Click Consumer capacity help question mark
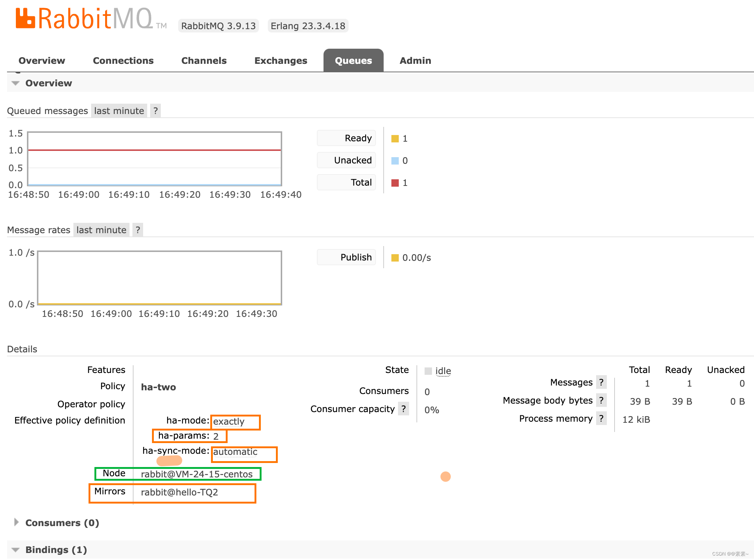The height and width of the screenshot is (560, 754). [404, 409]
